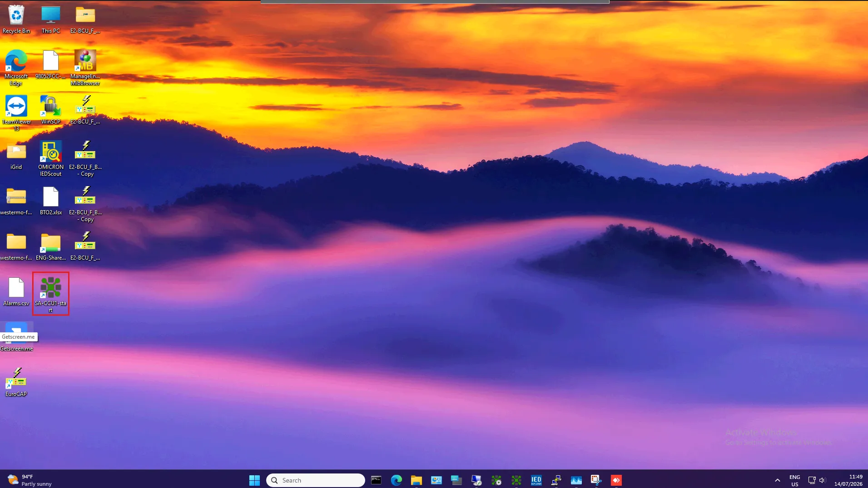This screenshot has width=868, height=488.
Task: Launch TeamViewer 13 desktop shortcut
Action: point(16,113)
